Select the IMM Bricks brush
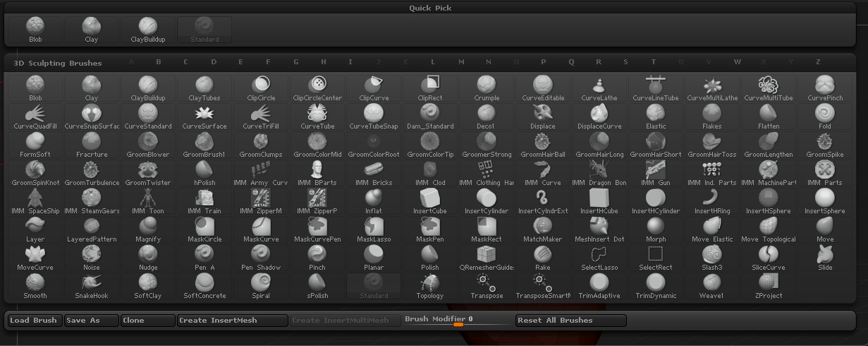Screen dimensions: 868x346 [x=374, y=174]
